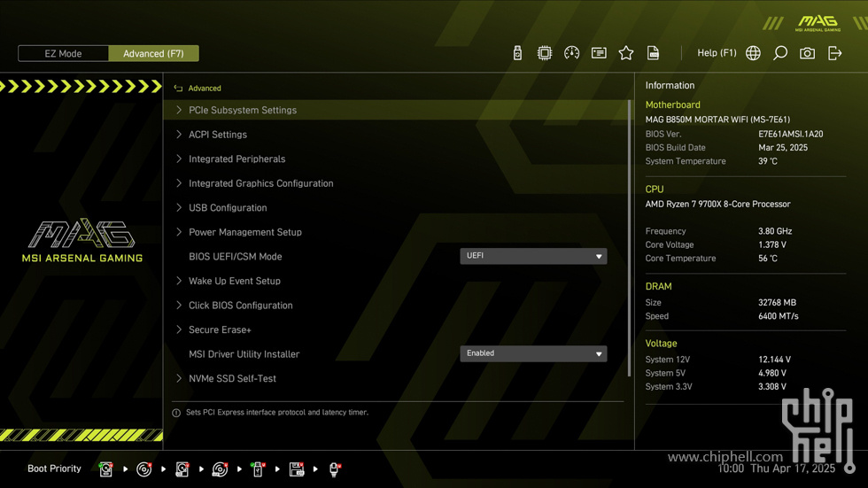Take a screenshot with the camera icon
Image resolution: width=868 pixels, height=488 pixels.
pos(807,53)
